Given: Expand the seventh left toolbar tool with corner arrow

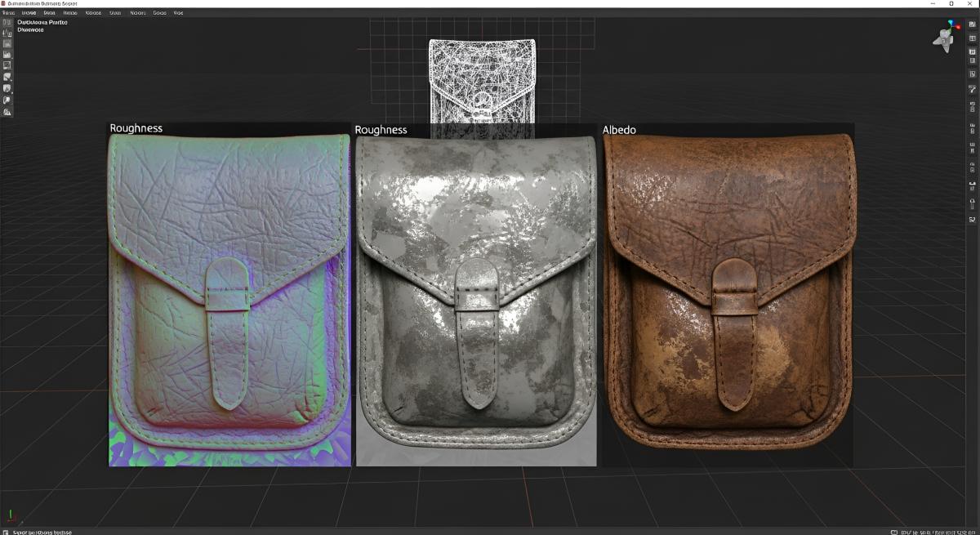Looking at the screenshot, I should (x=7, y=88).
